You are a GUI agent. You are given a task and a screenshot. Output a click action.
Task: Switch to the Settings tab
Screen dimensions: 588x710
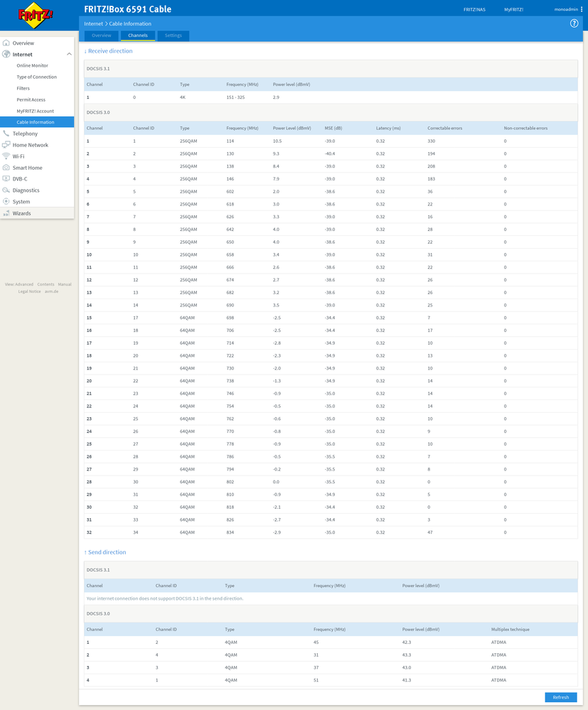click(173, 36)
